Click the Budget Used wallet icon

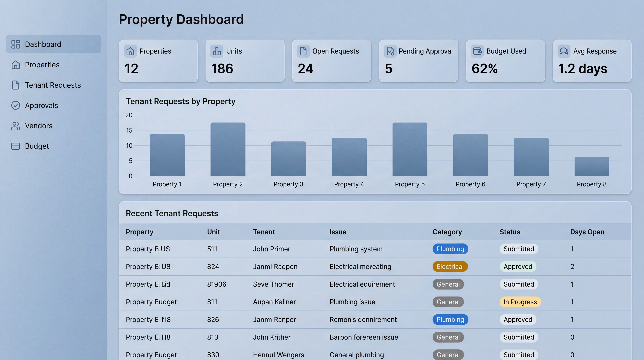tap(477, 51)
